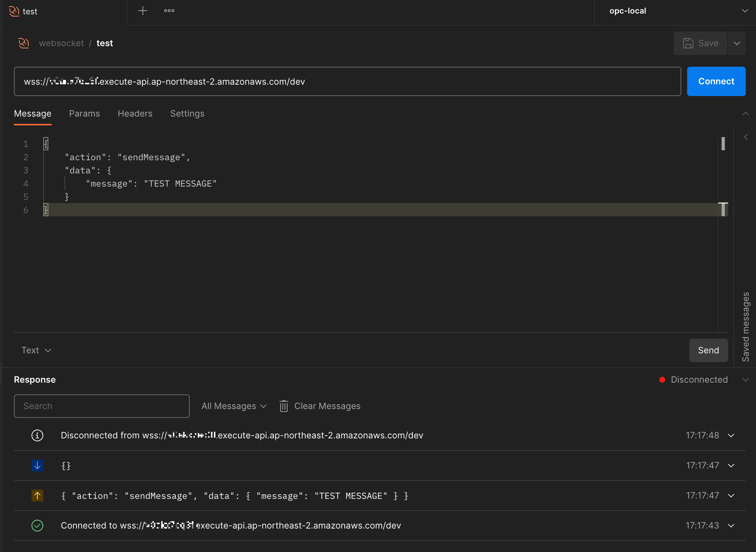Click the response Search input field
This screenshot has width=756, height=552.
[x=101, y=406]
